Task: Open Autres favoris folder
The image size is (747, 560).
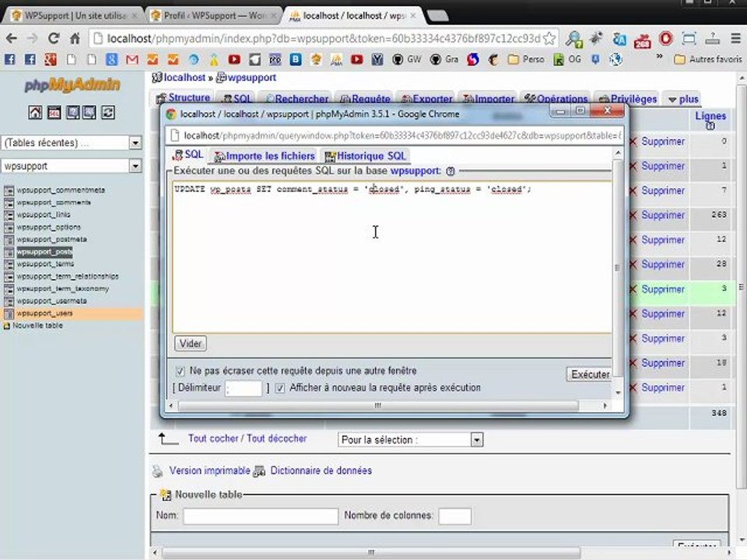Action: pyautogui.click(x=708, y=60)
